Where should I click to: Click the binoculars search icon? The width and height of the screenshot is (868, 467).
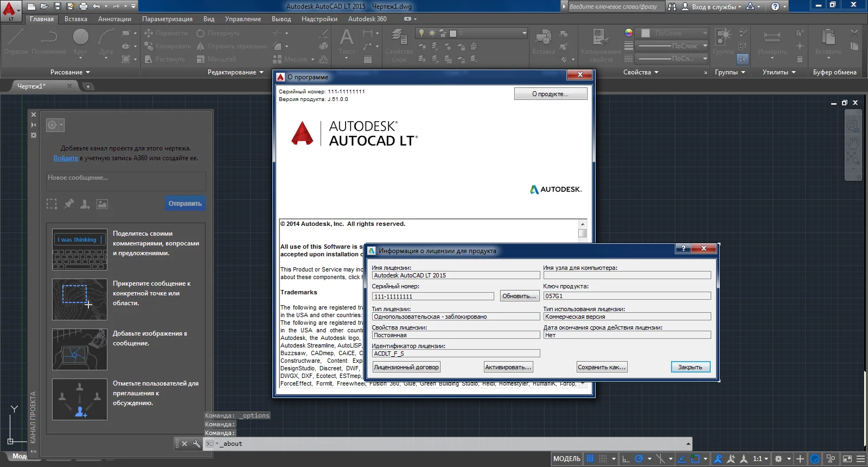click(672, 7)
